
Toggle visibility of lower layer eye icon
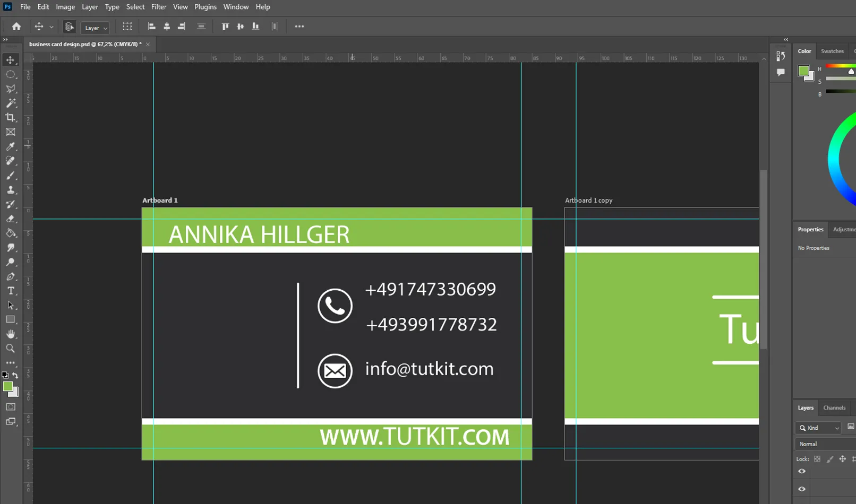tap(802, 489)
